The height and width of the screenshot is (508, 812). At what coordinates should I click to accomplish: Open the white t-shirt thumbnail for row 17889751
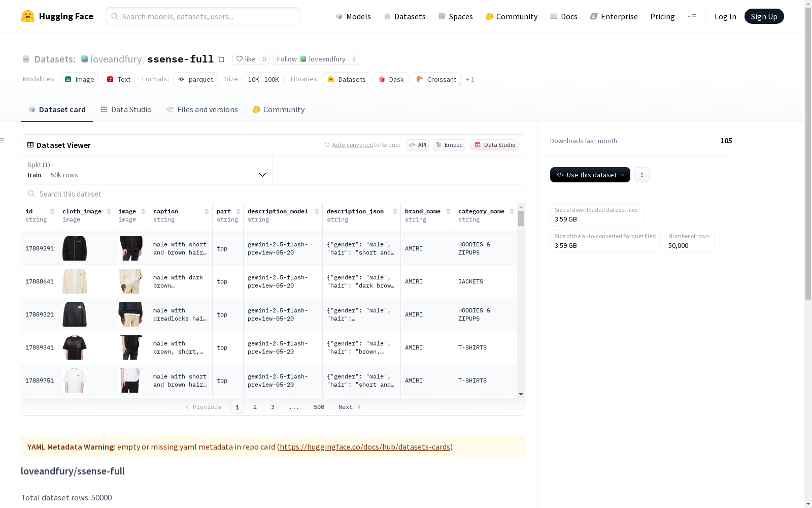75,380
